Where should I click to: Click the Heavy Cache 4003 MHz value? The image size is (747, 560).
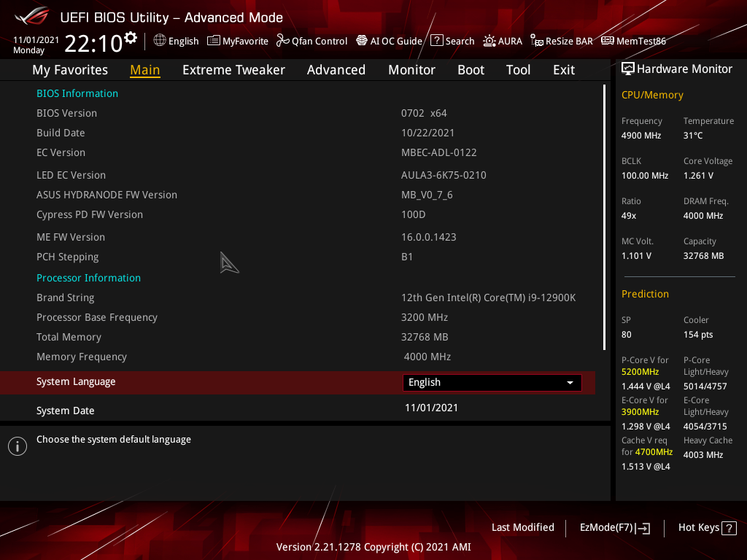[x=703, y=455]
